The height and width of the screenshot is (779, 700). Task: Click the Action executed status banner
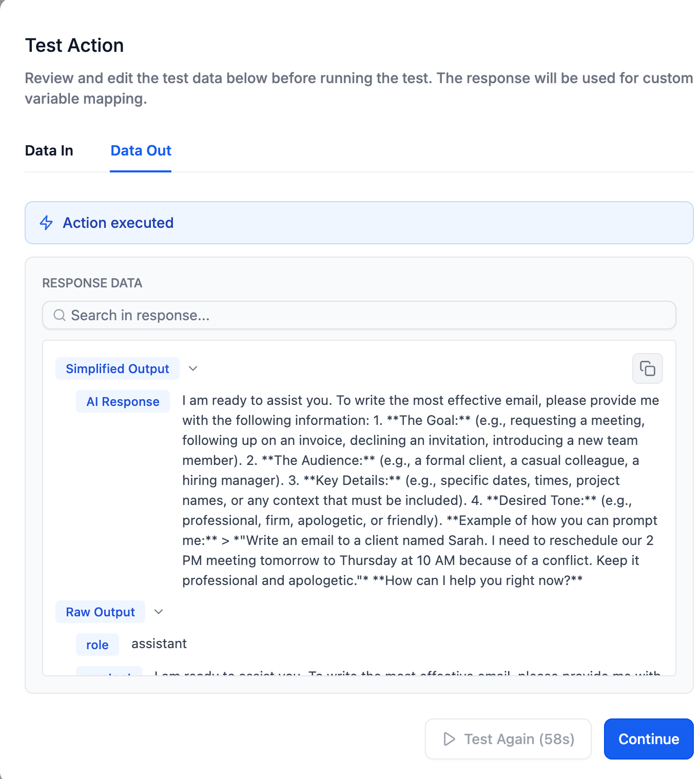[x=359, y=223]
